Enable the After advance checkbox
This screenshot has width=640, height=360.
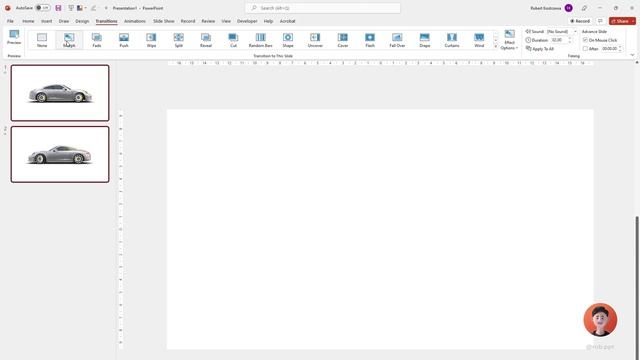585,49
